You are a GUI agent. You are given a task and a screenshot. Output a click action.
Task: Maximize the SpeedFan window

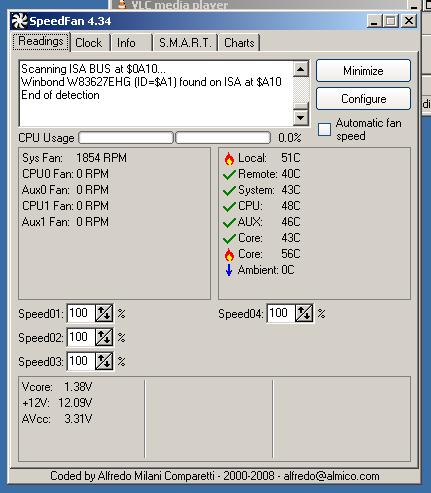click(x=390, y=21)
